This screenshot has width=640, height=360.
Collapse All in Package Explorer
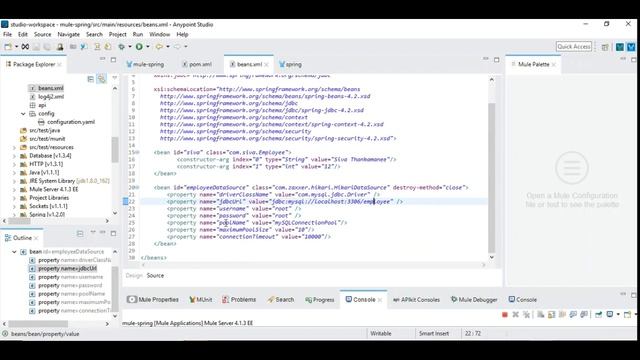coord(91,79)
